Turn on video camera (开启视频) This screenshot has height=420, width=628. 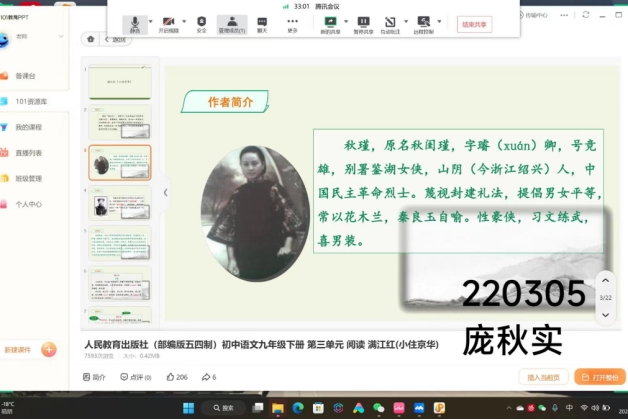click(x=168, y=22)
